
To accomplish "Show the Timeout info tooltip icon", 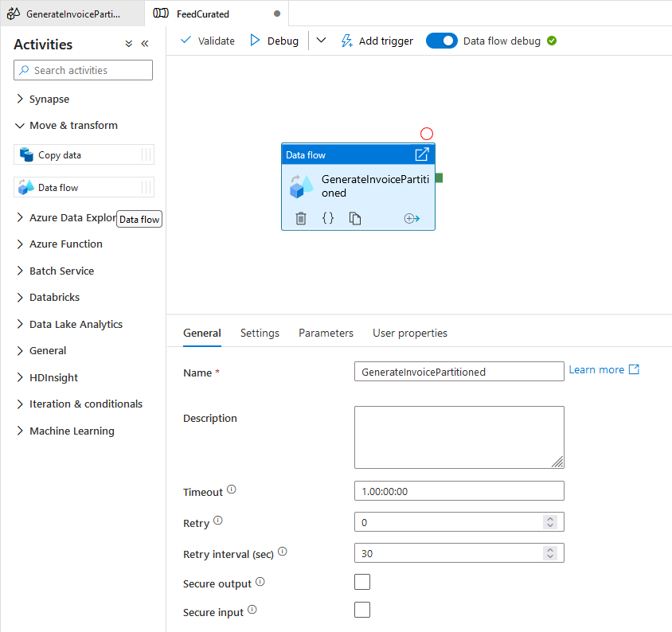I will [x=232, y=490].
